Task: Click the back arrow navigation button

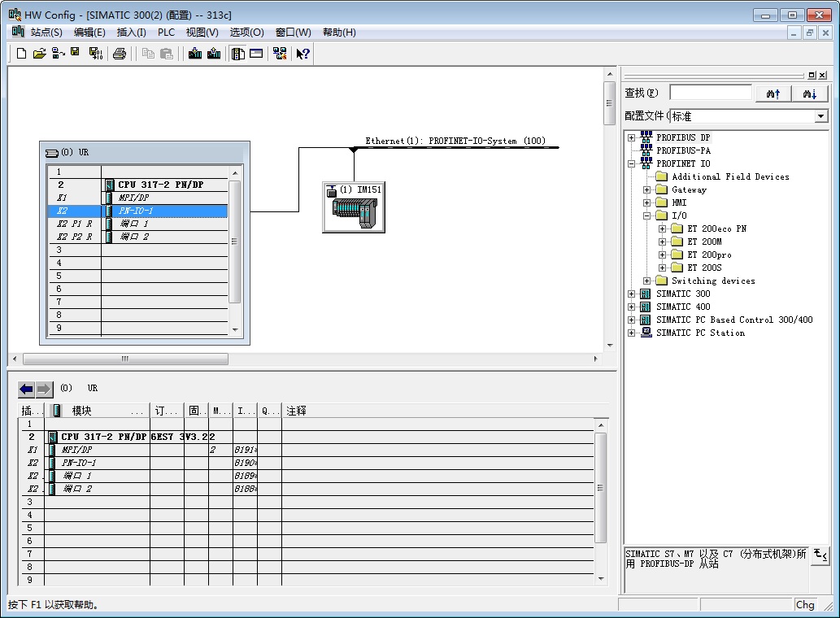Action: pyautogui.click(x=27, y=389)
